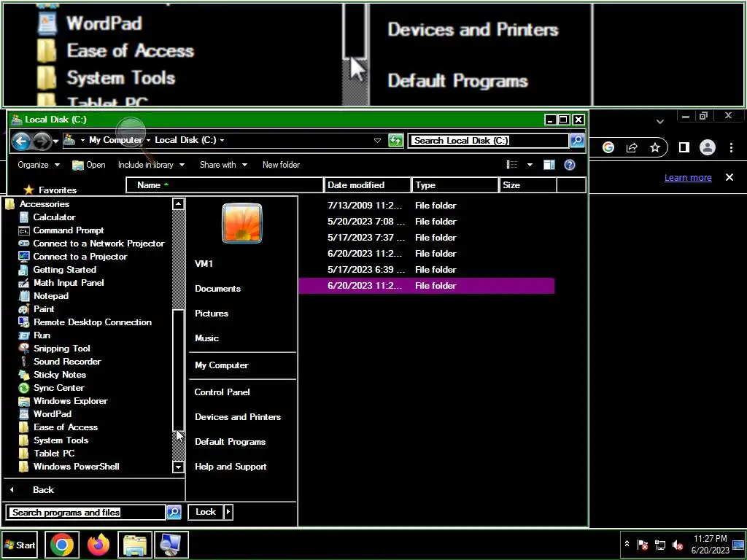Click the Firefox icon on the taskbar
Viewport: 747px width, 560px height.
pyautogui.click(x=98, y=545)
